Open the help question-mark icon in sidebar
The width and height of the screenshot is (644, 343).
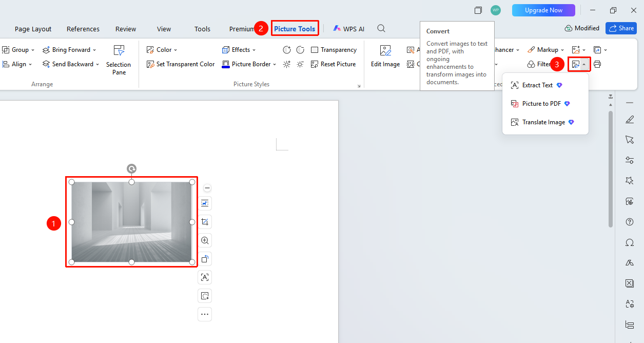630,222
